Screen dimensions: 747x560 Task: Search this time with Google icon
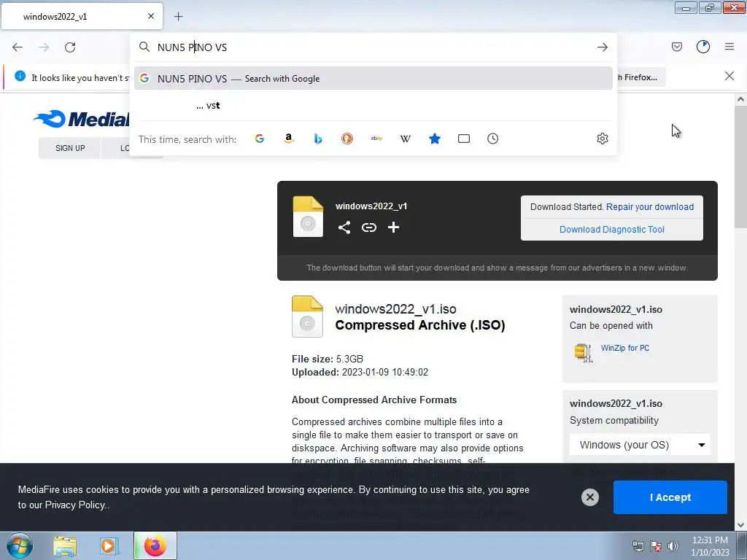260,139
